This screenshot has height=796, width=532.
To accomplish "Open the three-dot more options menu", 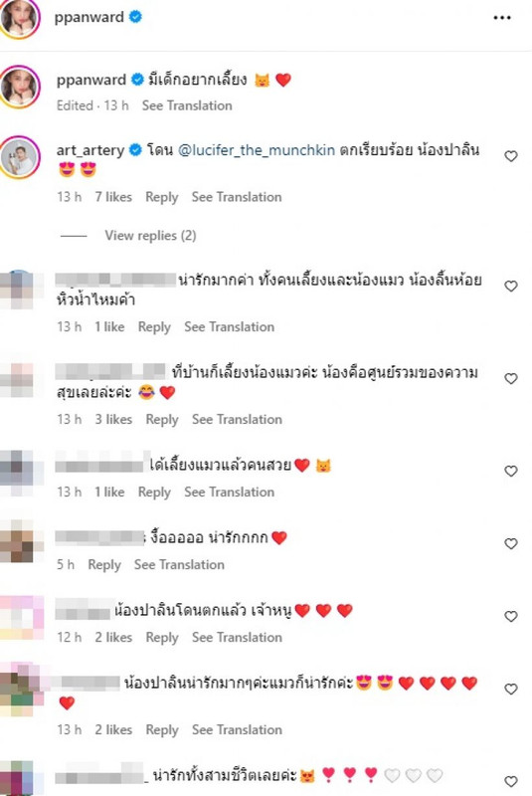I will tap(501, 18).
